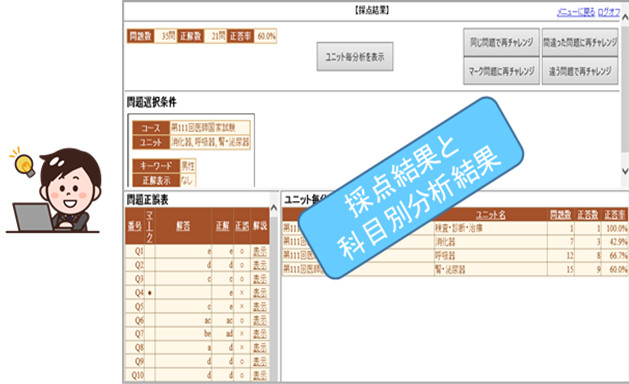The width and height of the screenshot is (629, 384).
Task: Select the マーク column header
Action: click(x=150, y=226)
